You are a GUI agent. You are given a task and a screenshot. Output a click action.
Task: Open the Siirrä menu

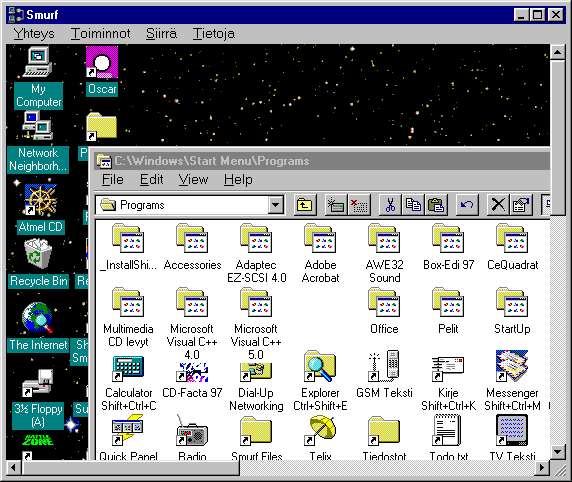point(162,34)
